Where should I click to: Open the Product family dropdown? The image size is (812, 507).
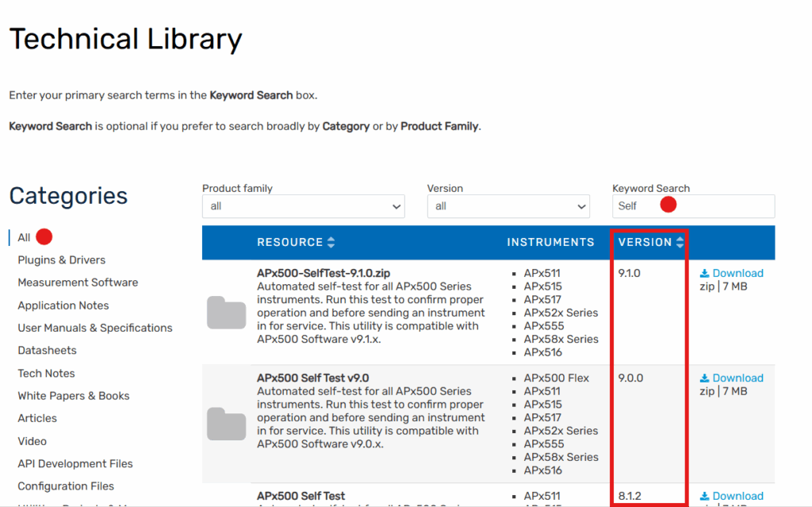[303, 206]
